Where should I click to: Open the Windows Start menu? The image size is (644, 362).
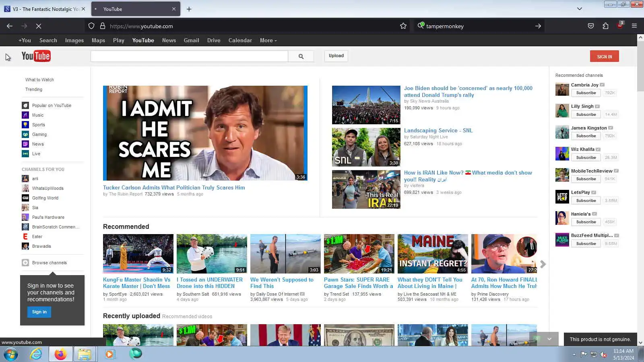(x=11, y=354)
